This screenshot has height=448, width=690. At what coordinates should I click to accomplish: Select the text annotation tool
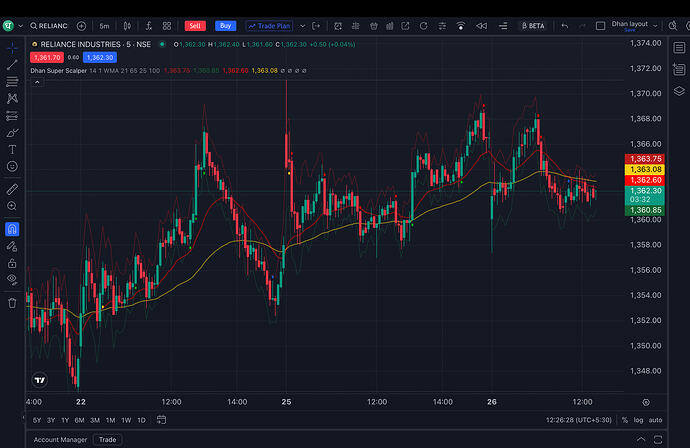tap(12, 150)
